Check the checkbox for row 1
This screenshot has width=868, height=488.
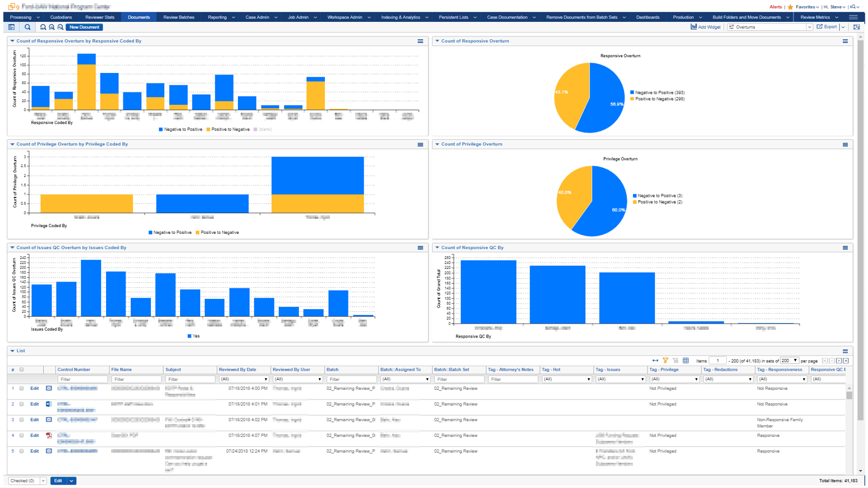(22, 388)
